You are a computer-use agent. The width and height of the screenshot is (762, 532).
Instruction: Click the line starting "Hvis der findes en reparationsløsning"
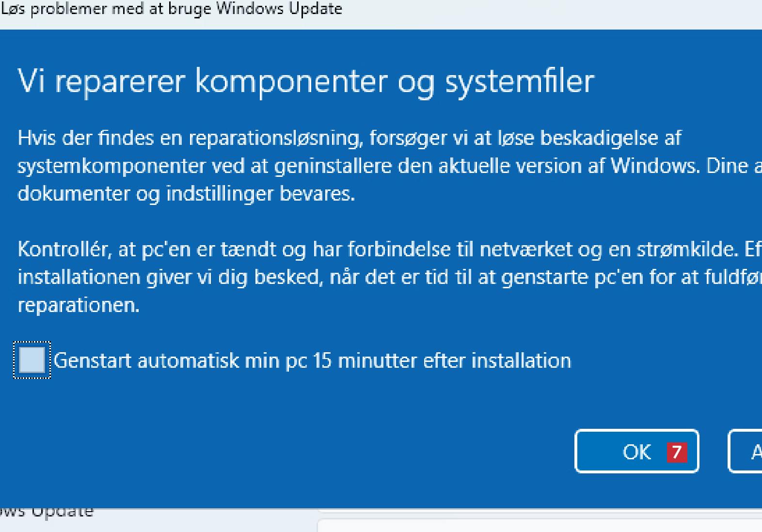(349, 139)
